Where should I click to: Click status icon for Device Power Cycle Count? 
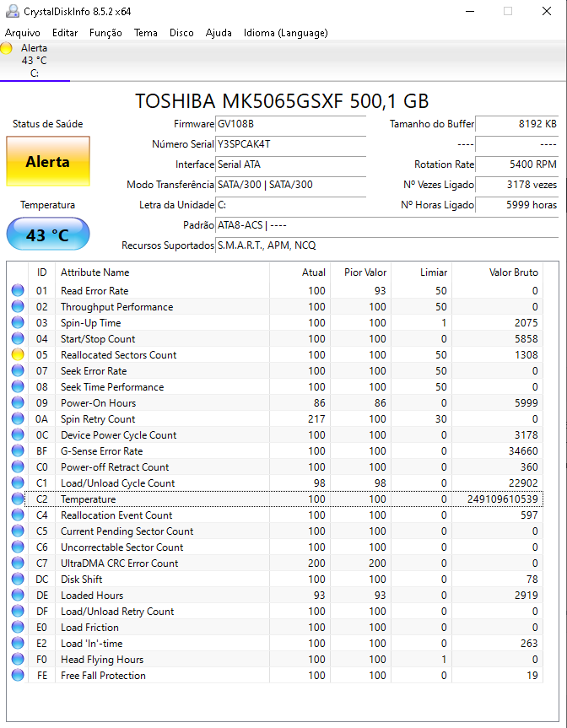(x=18, y=435)
